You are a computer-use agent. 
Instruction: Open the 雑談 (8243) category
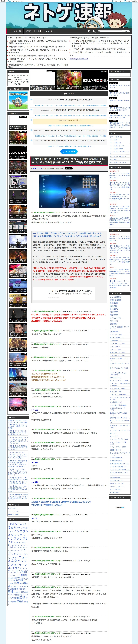[x=114, y=312]
